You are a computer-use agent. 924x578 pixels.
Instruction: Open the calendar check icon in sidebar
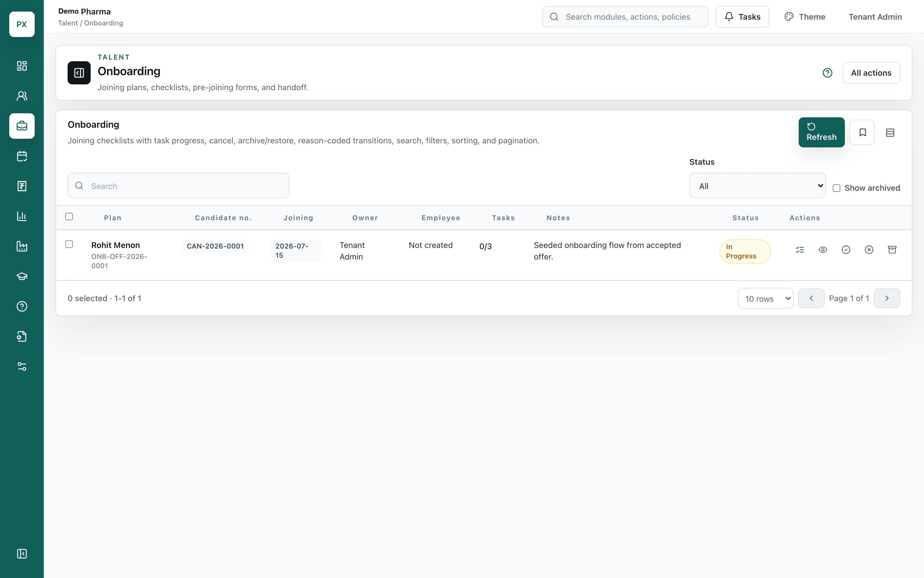[22, 156]
